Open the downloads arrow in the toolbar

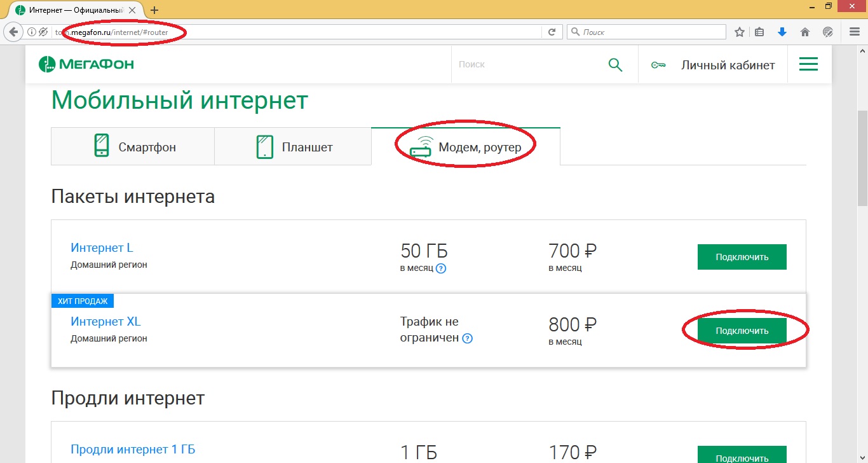[782, 31]
